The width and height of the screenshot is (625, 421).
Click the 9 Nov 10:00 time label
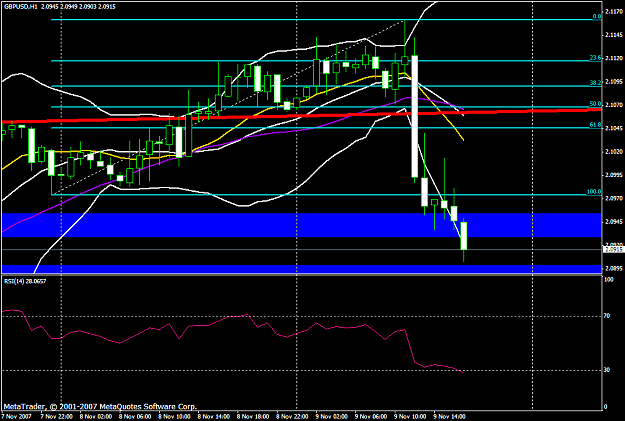pyautogui.click(x=411, y=417)
